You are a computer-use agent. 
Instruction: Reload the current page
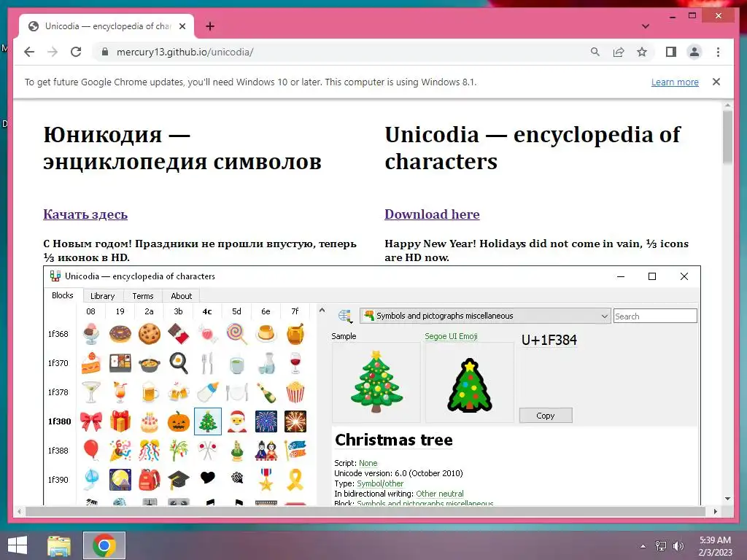coord(76,52)
